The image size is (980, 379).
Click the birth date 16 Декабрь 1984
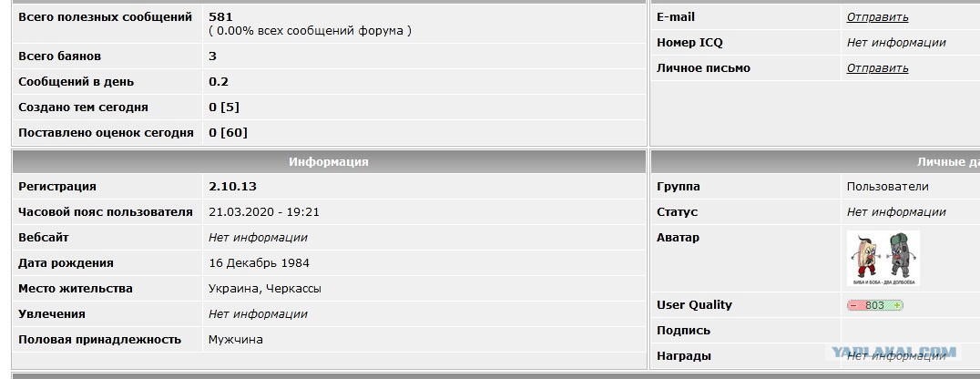(x=260, y=263)
